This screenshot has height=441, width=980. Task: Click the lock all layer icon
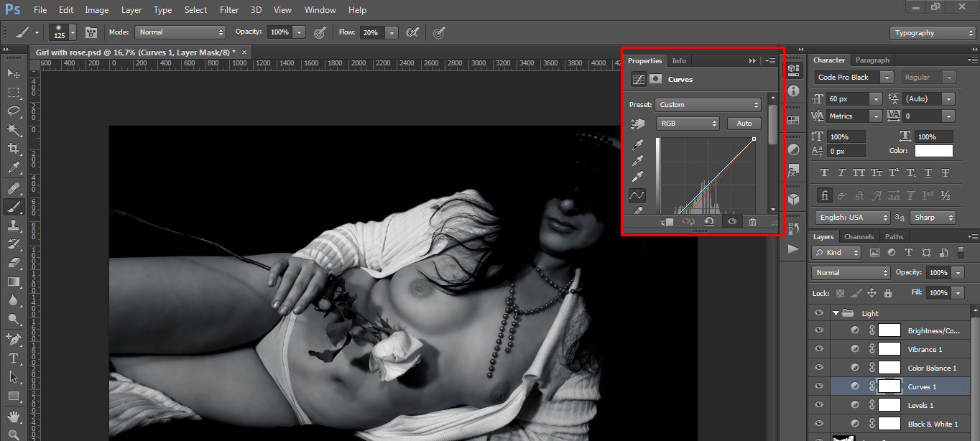[x=888, y=293]
